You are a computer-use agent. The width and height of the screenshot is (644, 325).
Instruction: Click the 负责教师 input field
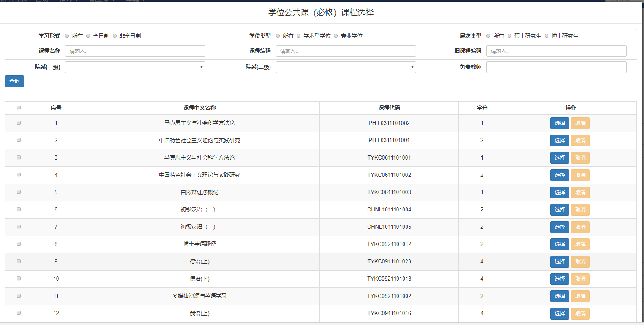[556, 67]
